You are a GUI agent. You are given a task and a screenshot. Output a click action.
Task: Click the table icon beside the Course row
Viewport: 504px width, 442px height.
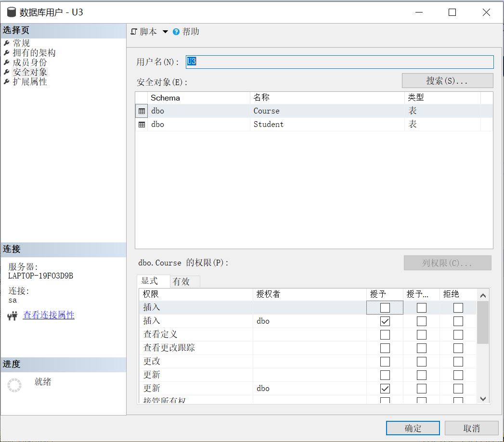[x=142, y=111]
